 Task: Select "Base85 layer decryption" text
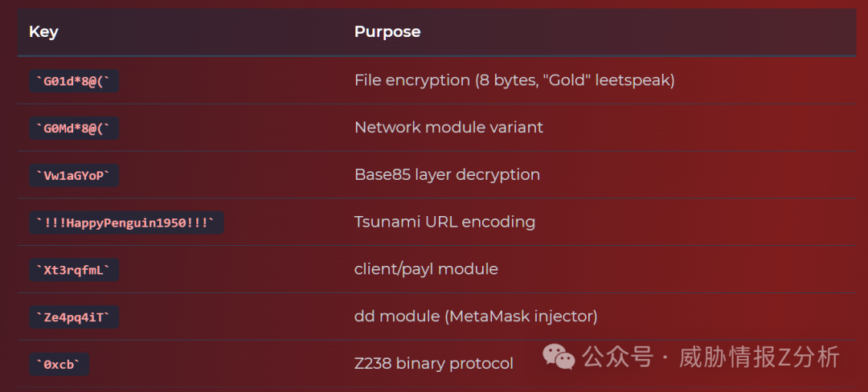pyautogui.click(x=447, y=175)
